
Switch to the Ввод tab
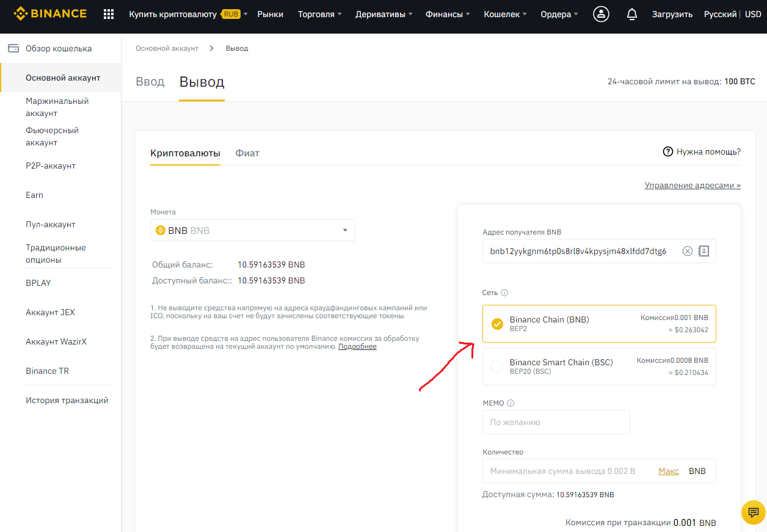pyautogui.click(x=150, y=82)
